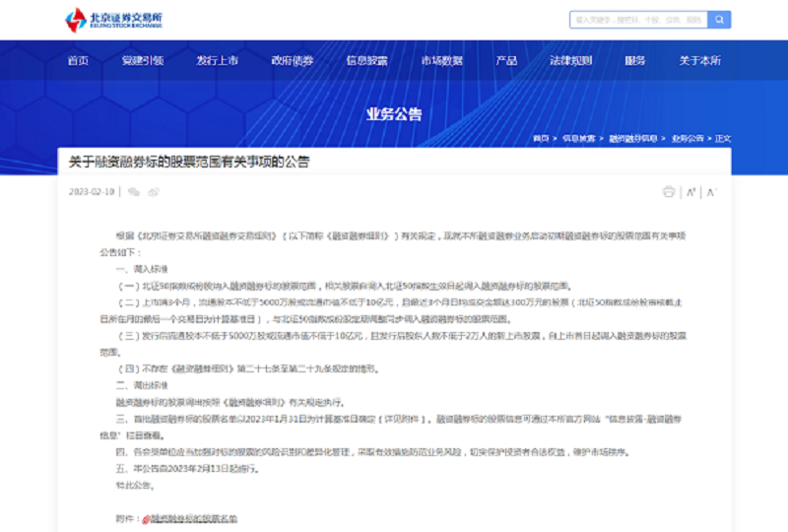Click the magnifier search button
This screenshot has width=788, height=532.
720,19
